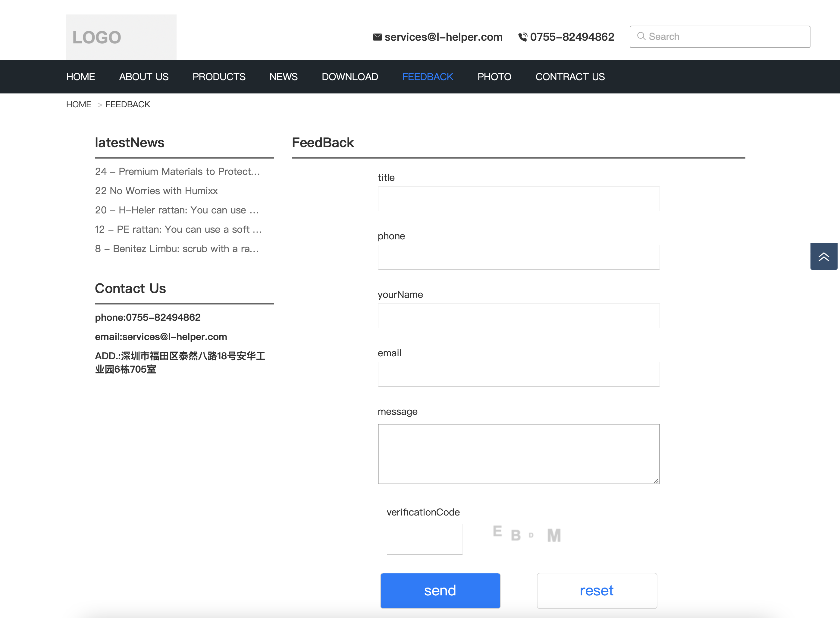Click the phone icon beside 0755-82494862

coord(523,37)
